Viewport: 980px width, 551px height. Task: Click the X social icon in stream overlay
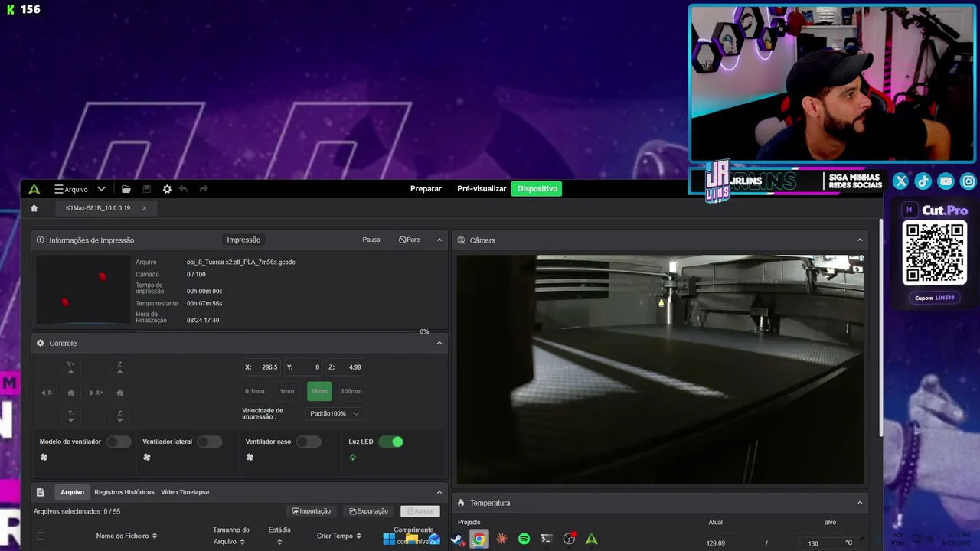(900, 181)
